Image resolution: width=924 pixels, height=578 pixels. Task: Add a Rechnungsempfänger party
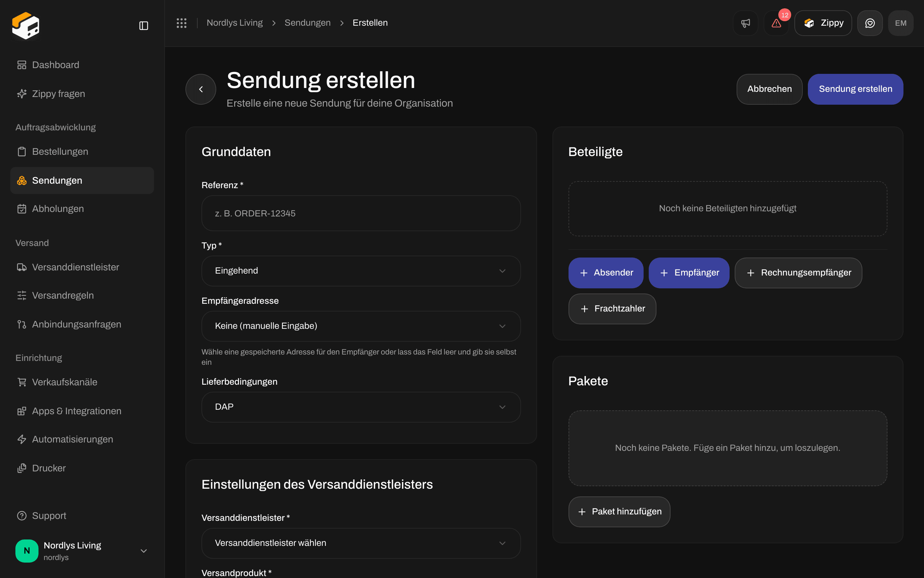pyautogui.click(x=798, y=273)
